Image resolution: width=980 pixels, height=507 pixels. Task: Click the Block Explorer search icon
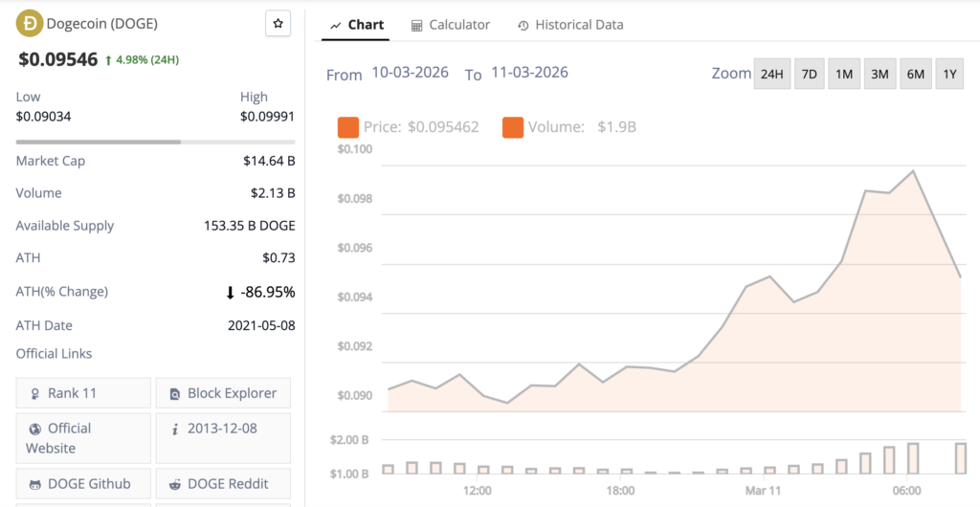pyautogui.click(x=175, y=393)
